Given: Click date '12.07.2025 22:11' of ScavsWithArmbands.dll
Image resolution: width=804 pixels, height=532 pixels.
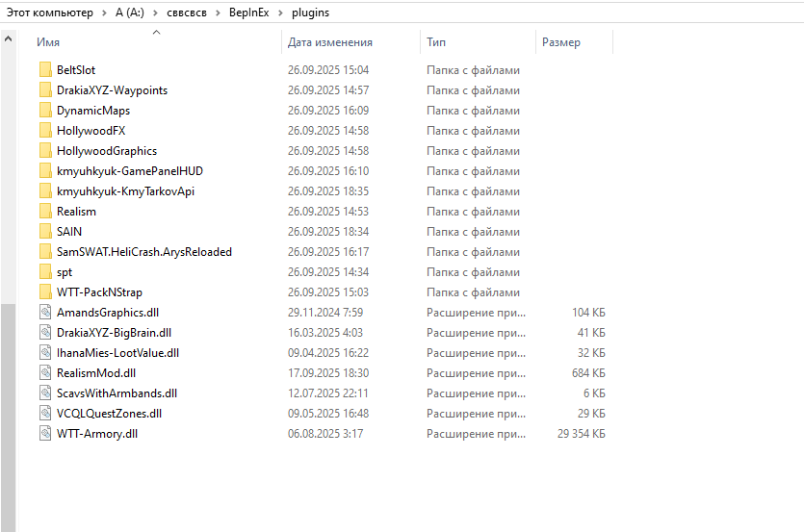Looking at the screenshot, I should click(327, 393).
